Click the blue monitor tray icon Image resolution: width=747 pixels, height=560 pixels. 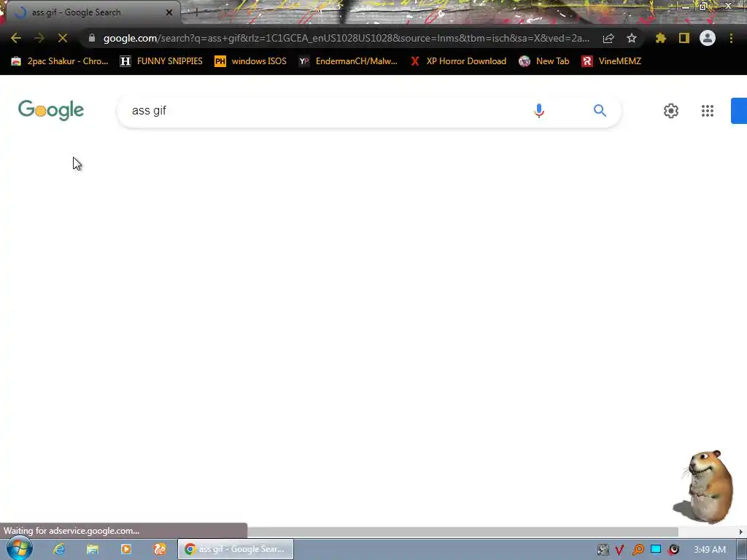[x=656, y=550]
